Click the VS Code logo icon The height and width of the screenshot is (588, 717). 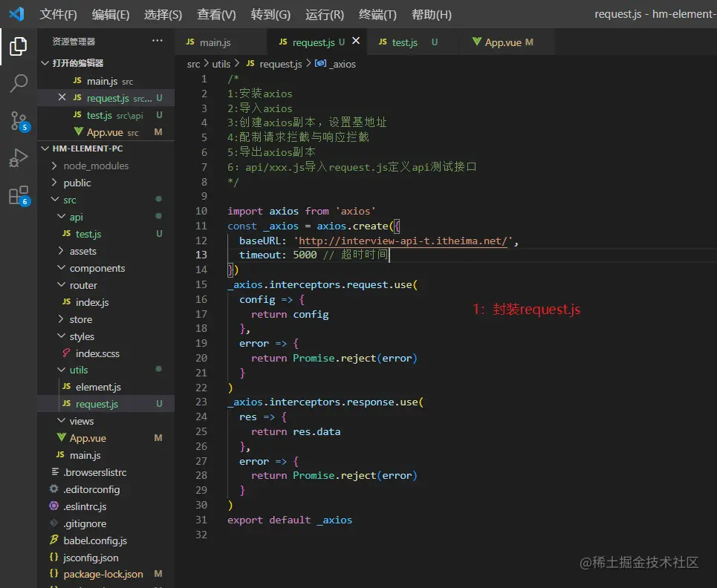[16, 14]
